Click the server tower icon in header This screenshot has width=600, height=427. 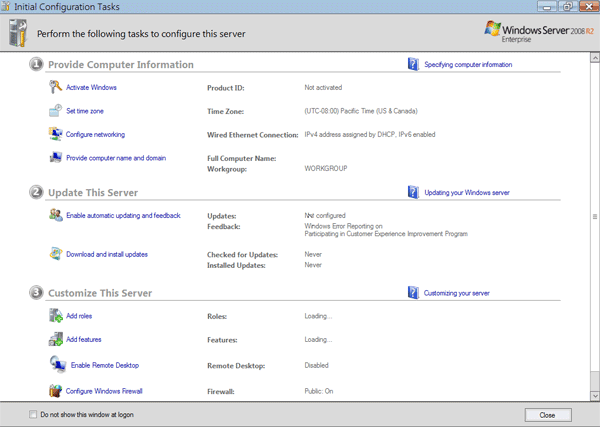(18, 33)
